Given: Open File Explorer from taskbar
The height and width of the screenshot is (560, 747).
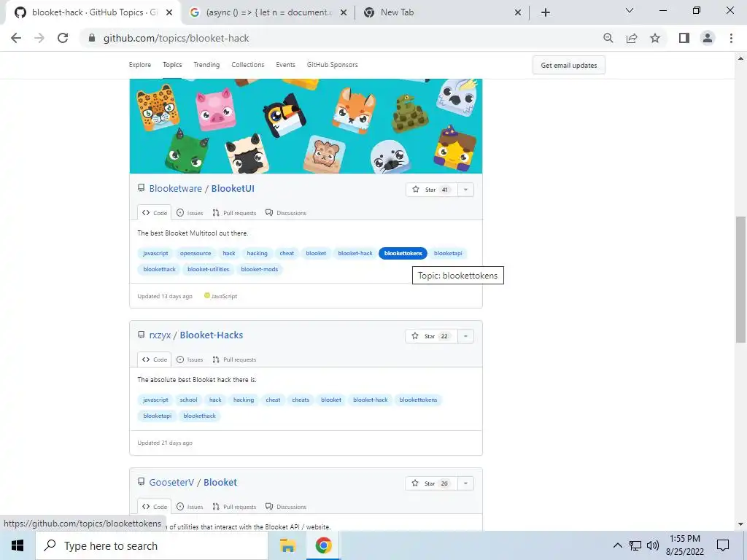Looking at the screenshot, I should [x=287, y=545].
